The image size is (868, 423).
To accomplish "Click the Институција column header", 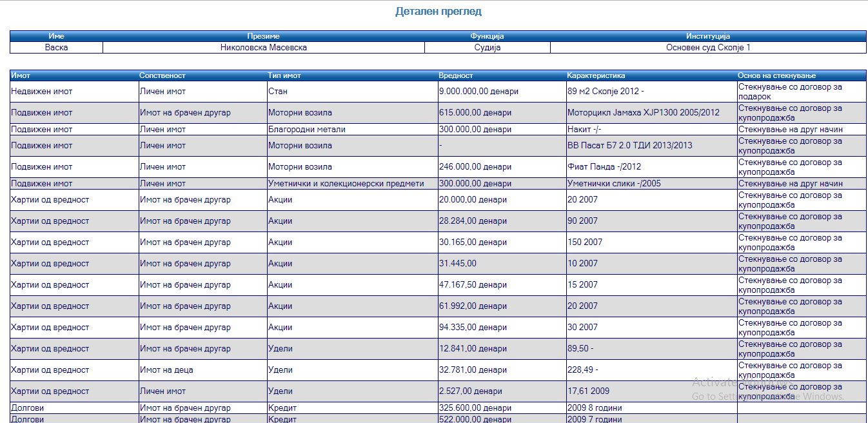I will click(x=707, y=36).
